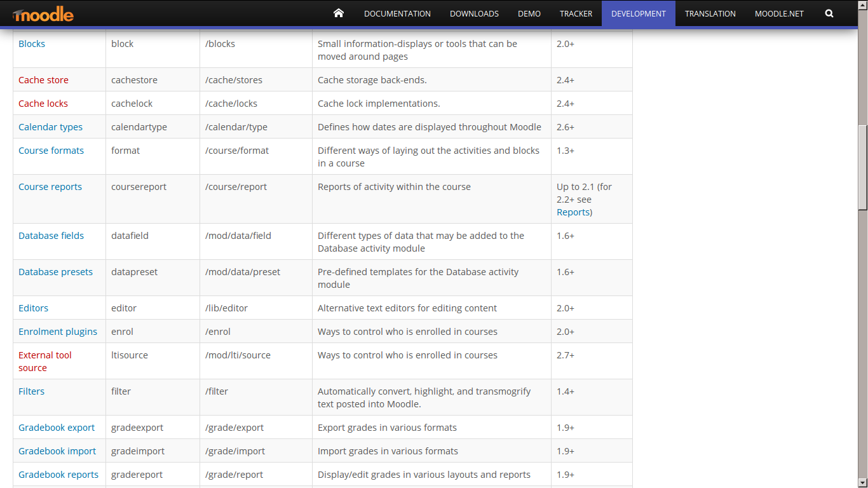Click the 'coursereport' component name cell
This screenshot has width=868, height=488.
pyautogui.click(x=153, y=199)
